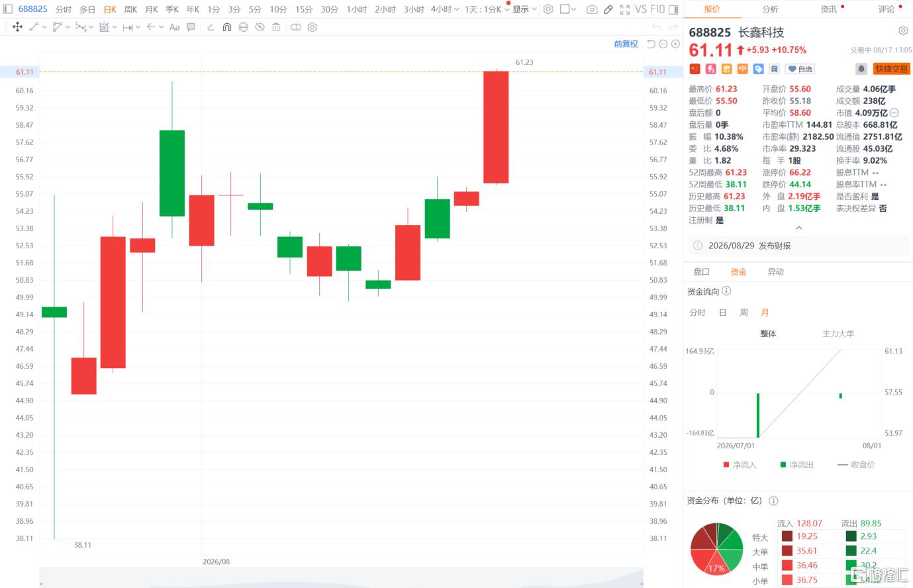The width and height of the screenshot is (913, 588).
Task: Enter fullscreen chart mode icon
Action: pyautogui.click(x=625, y=9)
